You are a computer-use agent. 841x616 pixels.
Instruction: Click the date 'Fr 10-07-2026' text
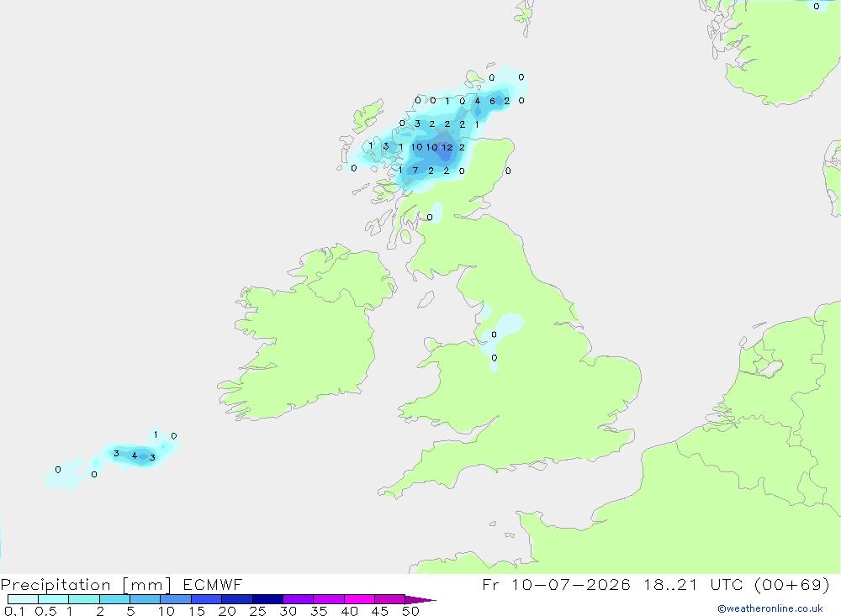(x=556, y=584)
